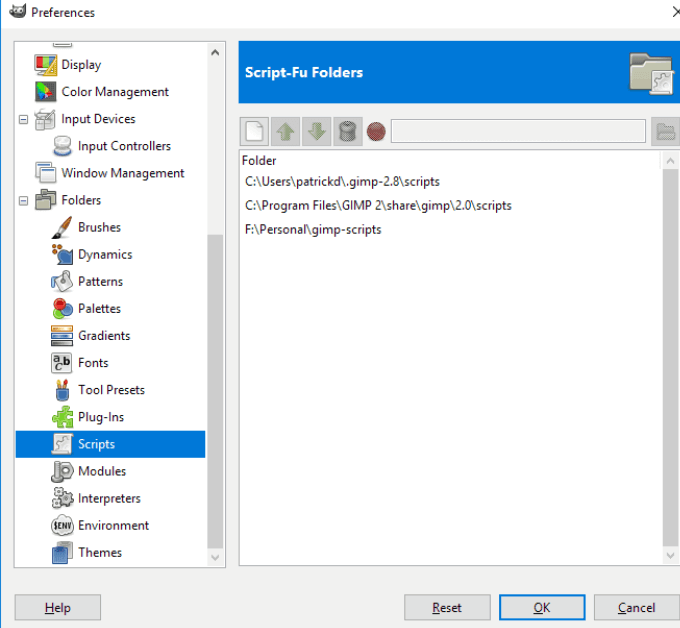Click the Gradients icon
Viewport: 680px width, 628px height.
click(x=62, y=336)
